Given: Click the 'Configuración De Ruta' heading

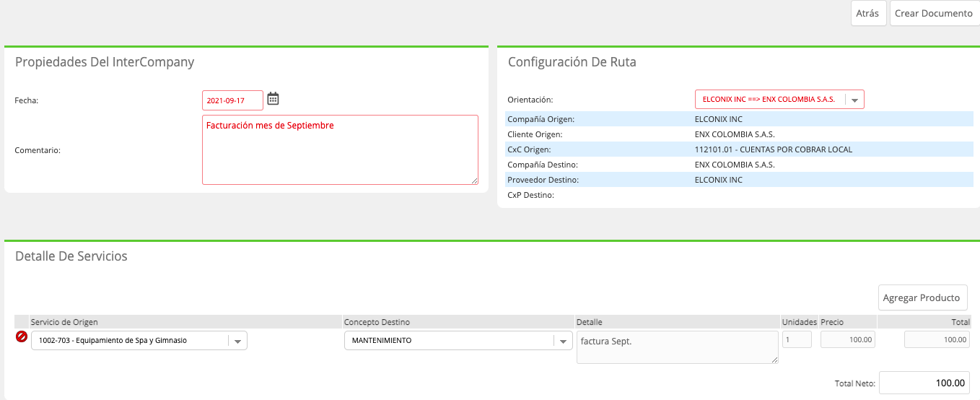Looking at the screenshot, I should tap(572, 62).
